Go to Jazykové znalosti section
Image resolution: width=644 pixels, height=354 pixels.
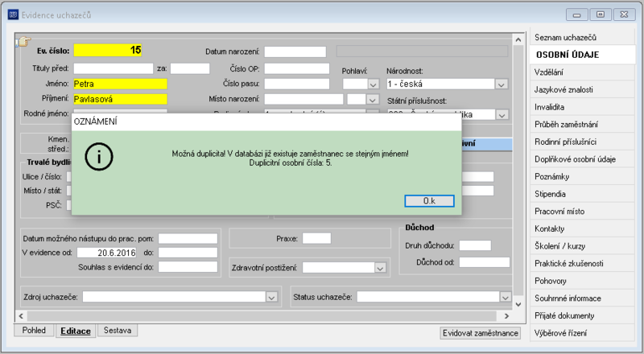pos(582,89)
